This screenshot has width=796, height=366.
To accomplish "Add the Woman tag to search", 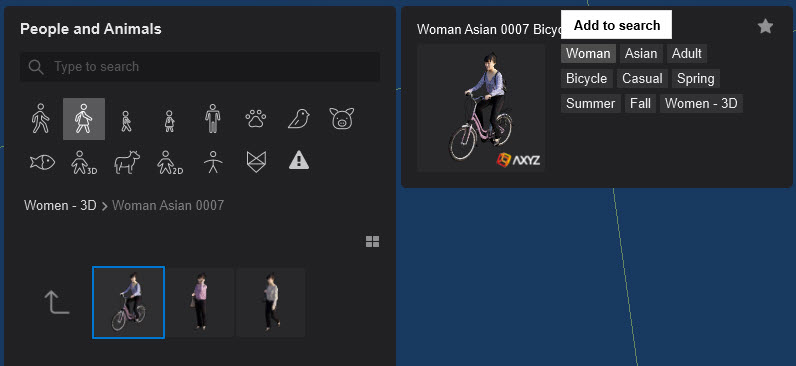I will [x=588, y=53].
